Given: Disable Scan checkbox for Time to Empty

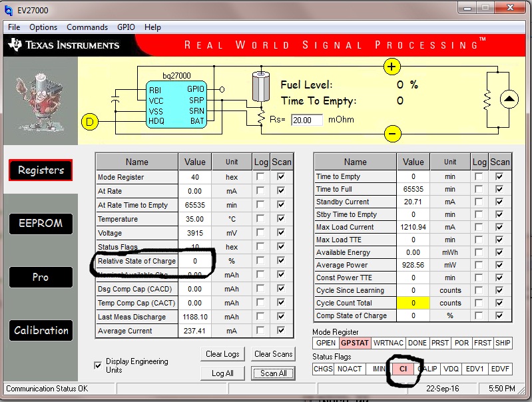Looking at the screenshot, I should [499, 176].
